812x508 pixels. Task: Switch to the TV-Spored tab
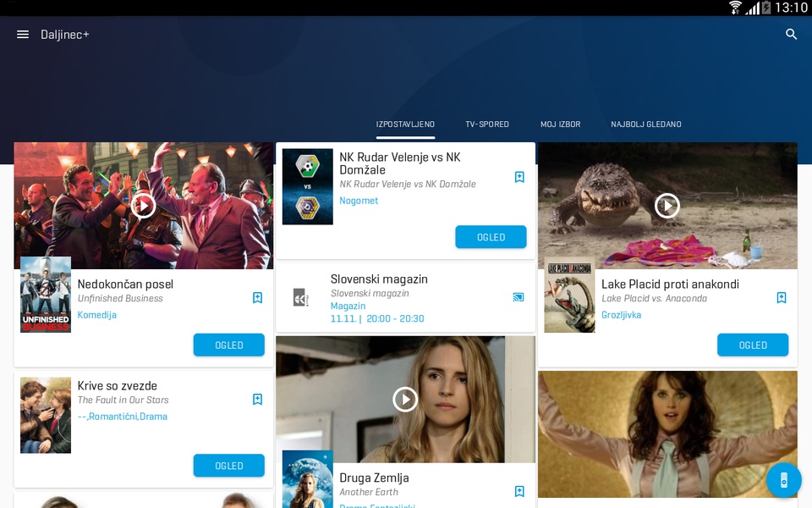pos(487,124)
